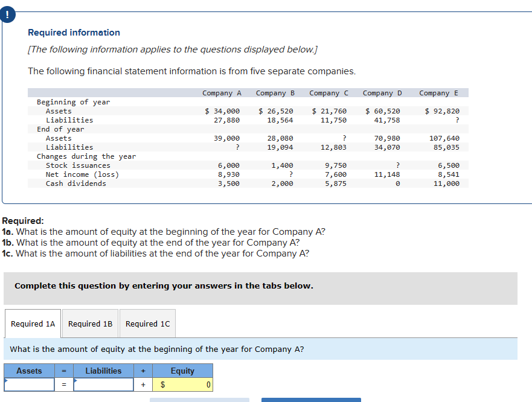Select Company D beginning liabilities 41,758
The width and height of the screenshot is (532, 402).
click(x=387, y=120)
